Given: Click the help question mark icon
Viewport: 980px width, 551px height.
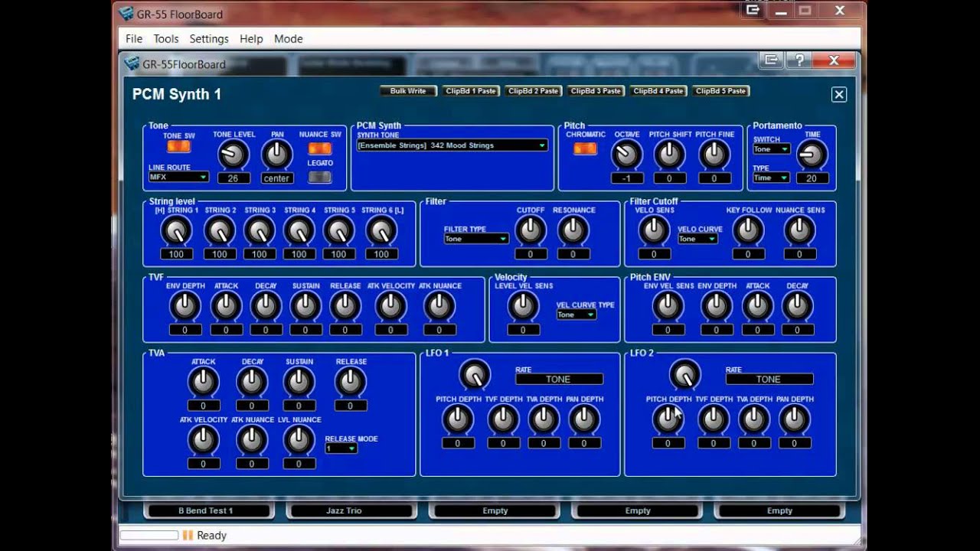Looking at the screenshot, I should (799, 60).
